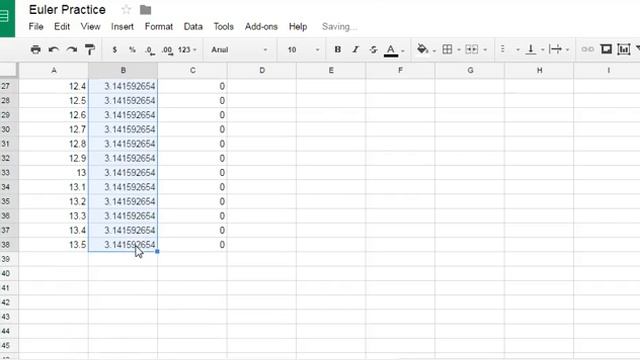Format as percent
The height and width of the screenshot is (360, 640).
(x=132, y=49)
